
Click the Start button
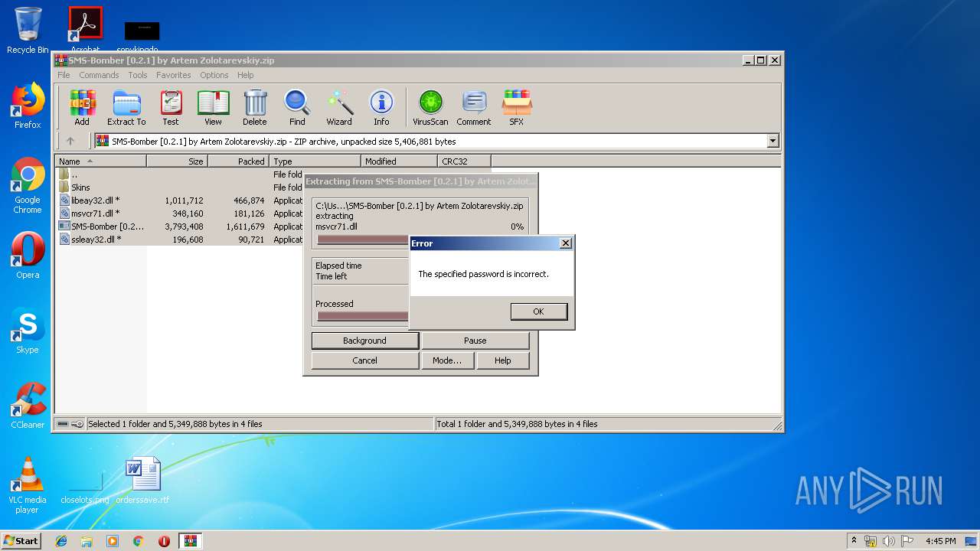[x=21, y=541]
